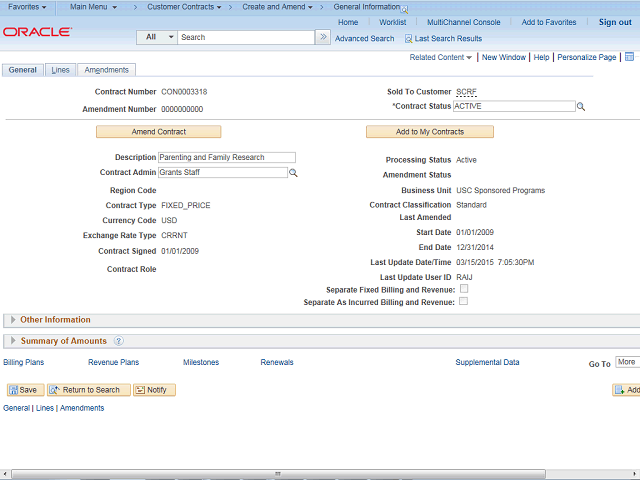Click the SCRF Sold To Customer link
This screenshot has width=640, height=480.
pos(466,92)
